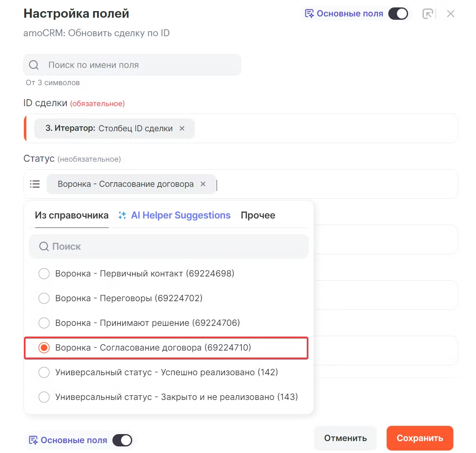476x453 pixels.
Task: Select Воронка - Переговоры radio option
Action: (44, 298)
